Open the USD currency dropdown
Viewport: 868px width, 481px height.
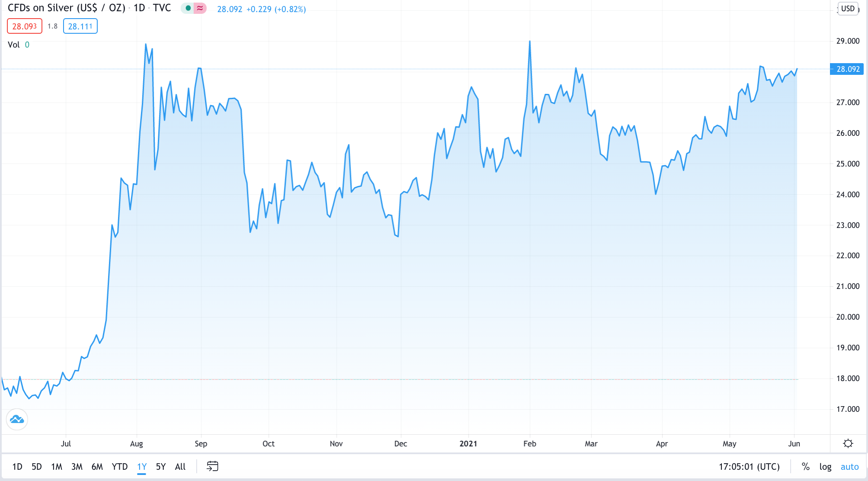point(848,9)
